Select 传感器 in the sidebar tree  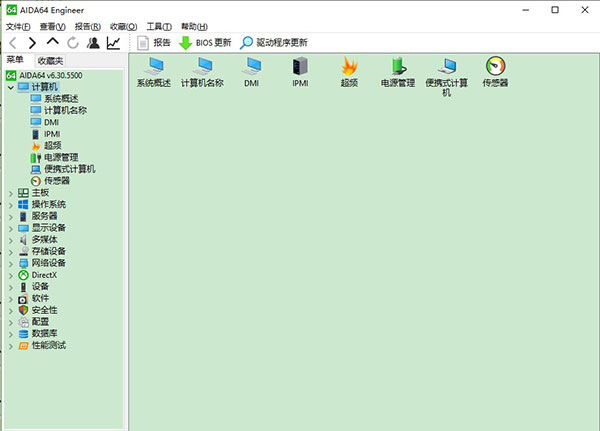57,181
